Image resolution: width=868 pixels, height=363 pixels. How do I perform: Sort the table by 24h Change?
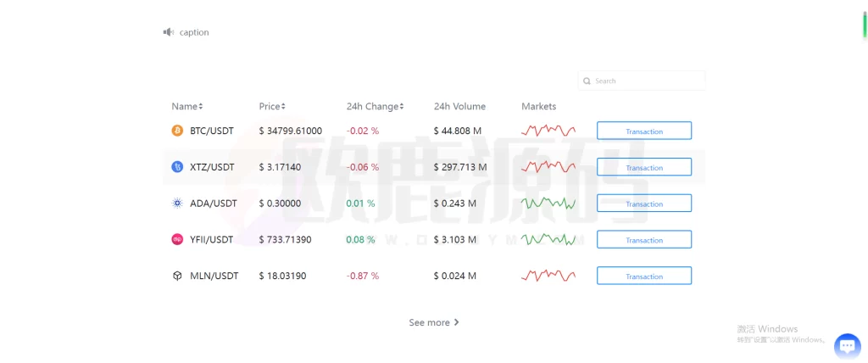(x=375, y=107)
